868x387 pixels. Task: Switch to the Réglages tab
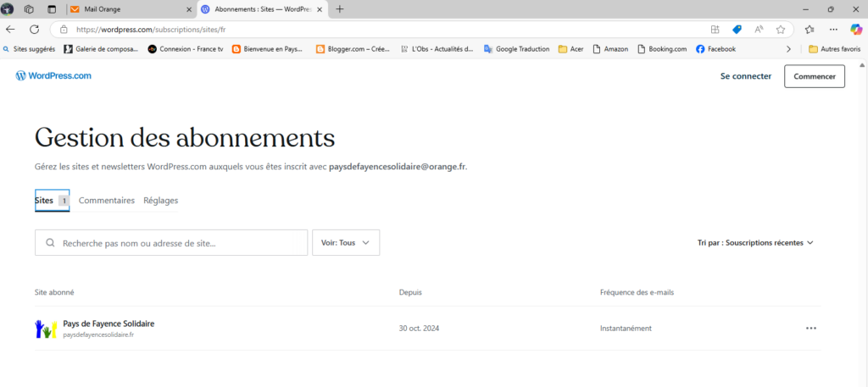tap(161, 201)
